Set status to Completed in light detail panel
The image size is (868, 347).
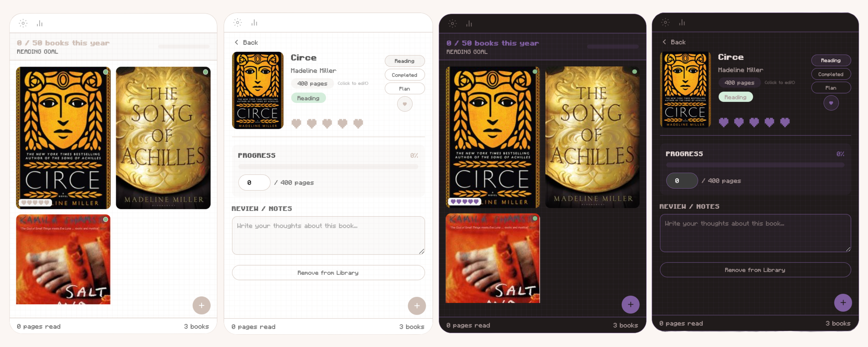coord(405,75)
